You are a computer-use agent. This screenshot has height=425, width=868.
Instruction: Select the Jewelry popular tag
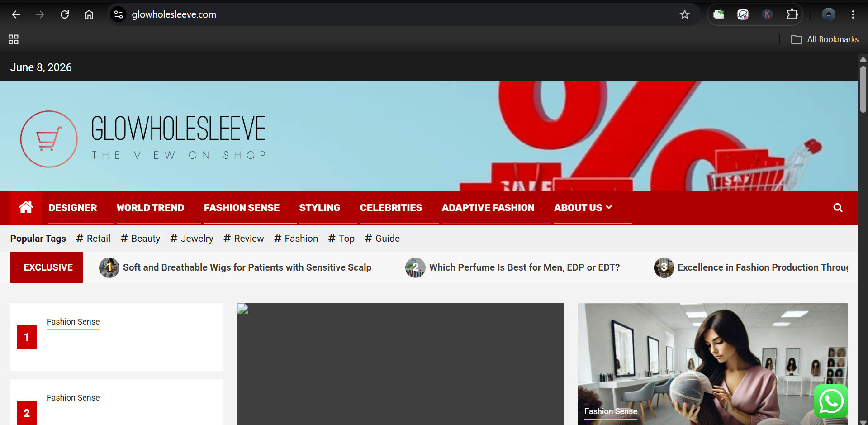point(192,239)
